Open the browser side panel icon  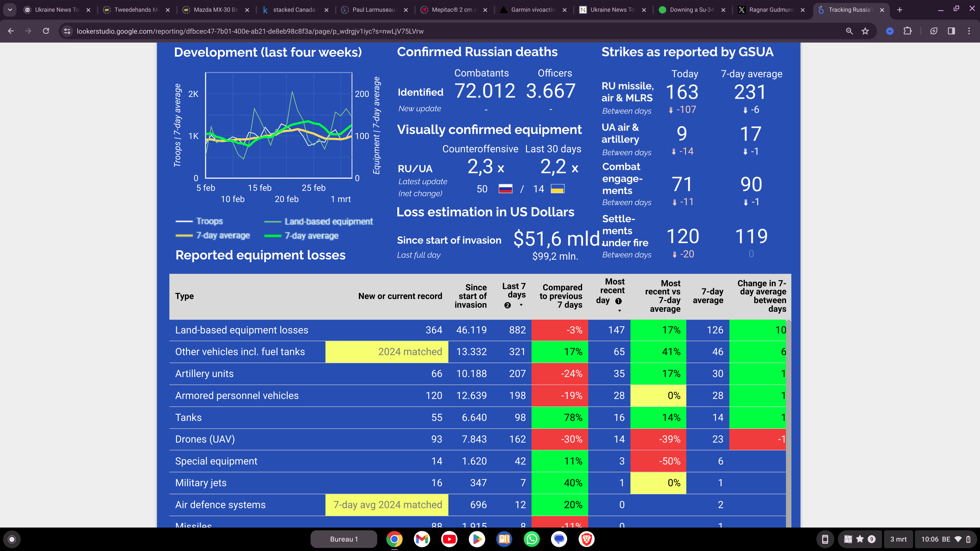tap(951, 31)
